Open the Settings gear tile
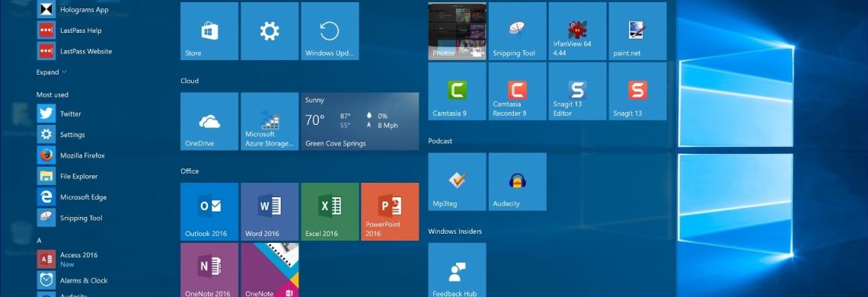This screenshot has height=297, width=868. 270,31
